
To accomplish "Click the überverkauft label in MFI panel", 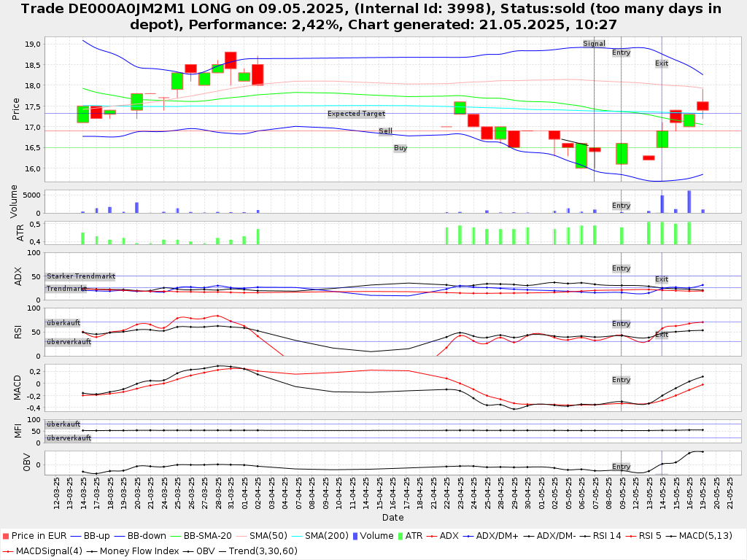I will 69,438.
